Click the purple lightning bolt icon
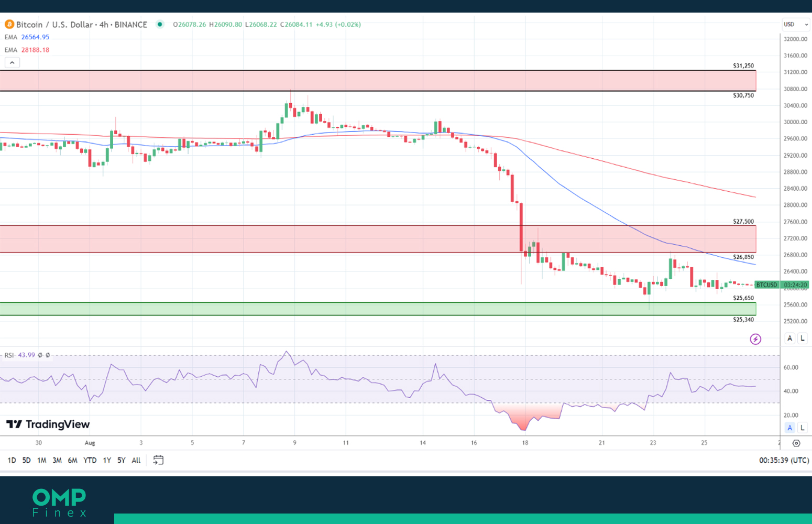The height and width of the screenshot is (524, 812). pyautogui.click(x=755, y=339)
